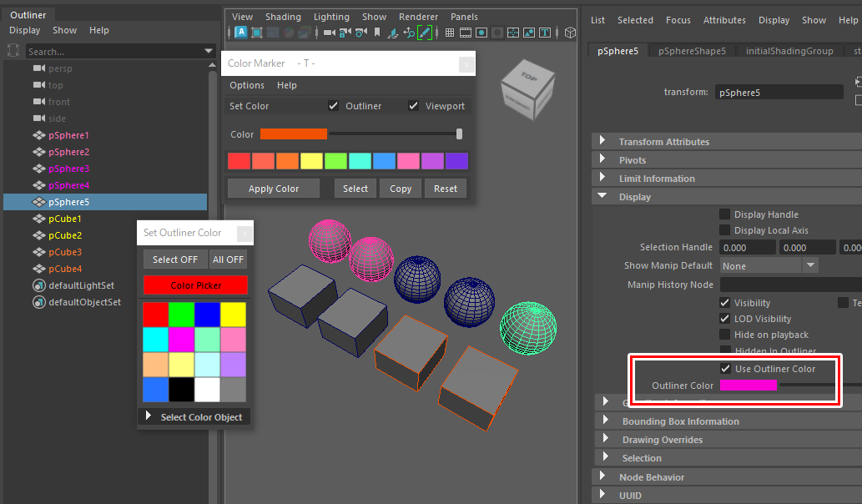Click the All OFF button
This screenshot has width=862, height=504.
tap(228, 260)
